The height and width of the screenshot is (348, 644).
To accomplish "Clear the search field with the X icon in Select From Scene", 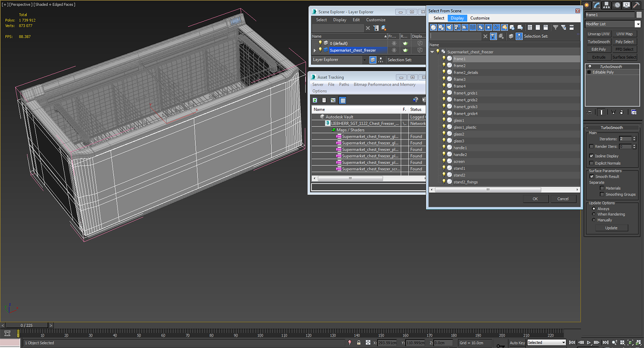I will tap(485, 36).
